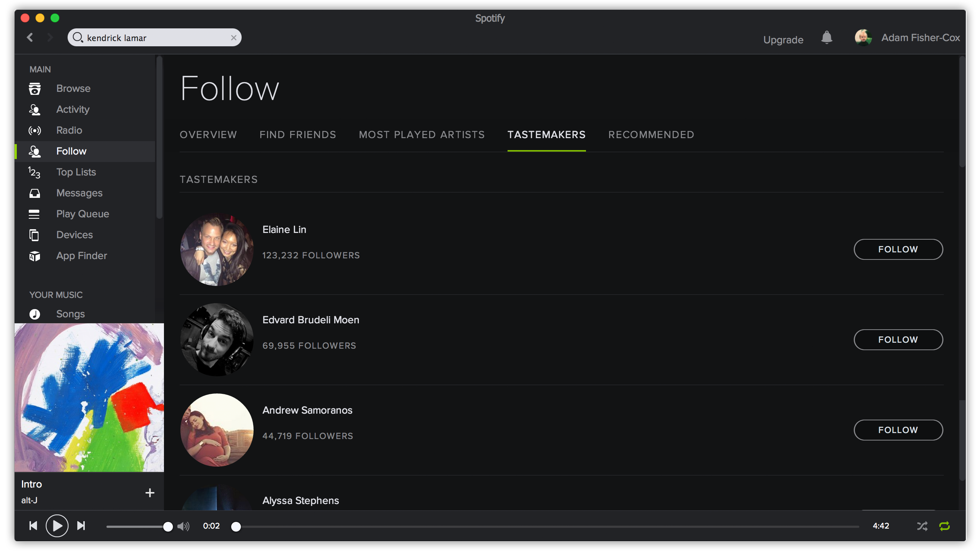
Task: Toggle shuffle mode
Action: click(x=922, y=526)
